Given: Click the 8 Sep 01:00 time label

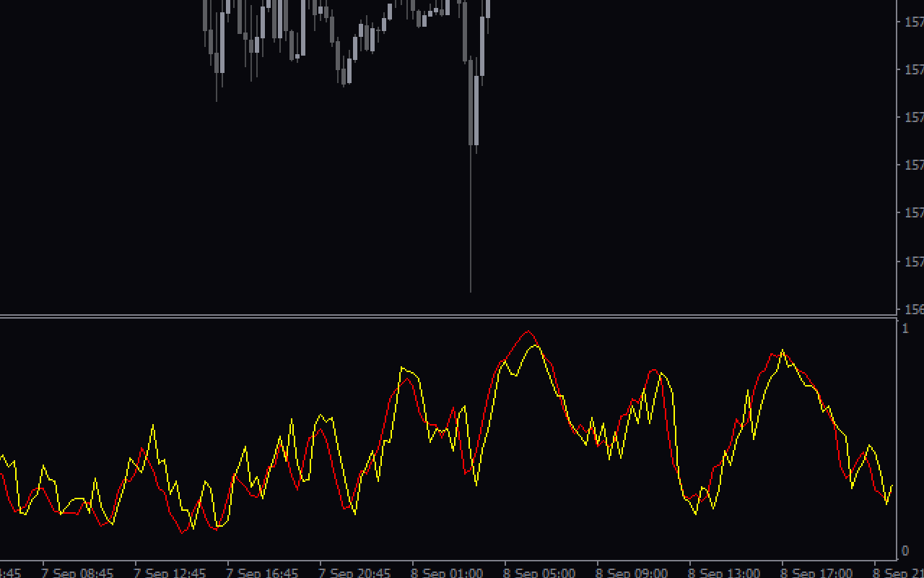Looking at the screenshot, I should click(x=447, y=573).
